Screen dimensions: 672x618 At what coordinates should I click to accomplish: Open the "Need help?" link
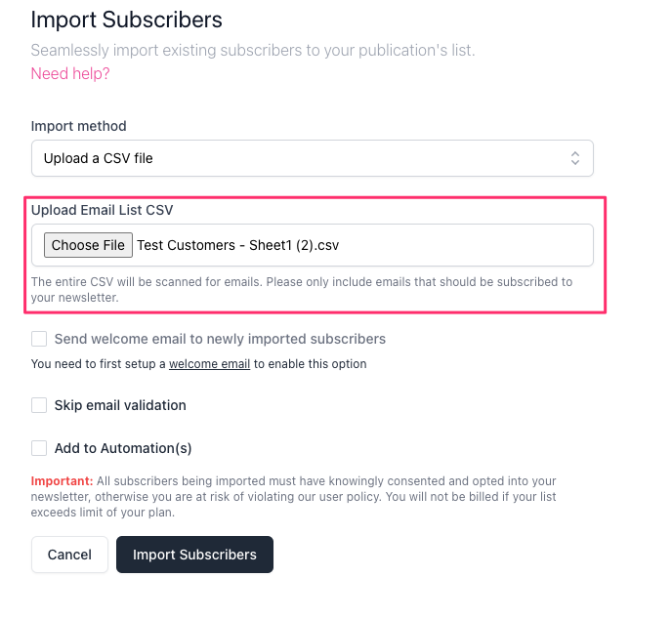(x=70, y=74)
